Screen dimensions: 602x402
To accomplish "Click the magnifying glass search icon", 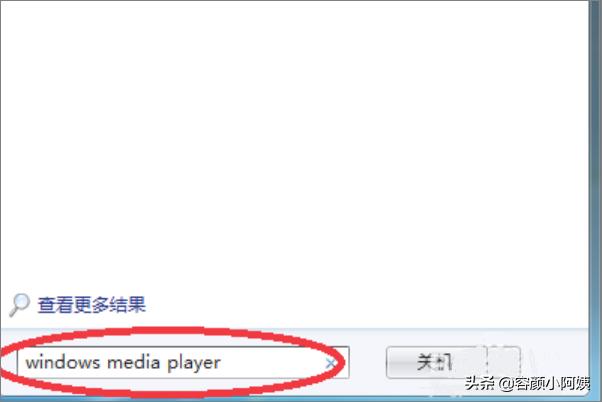I will click(19, 305).
